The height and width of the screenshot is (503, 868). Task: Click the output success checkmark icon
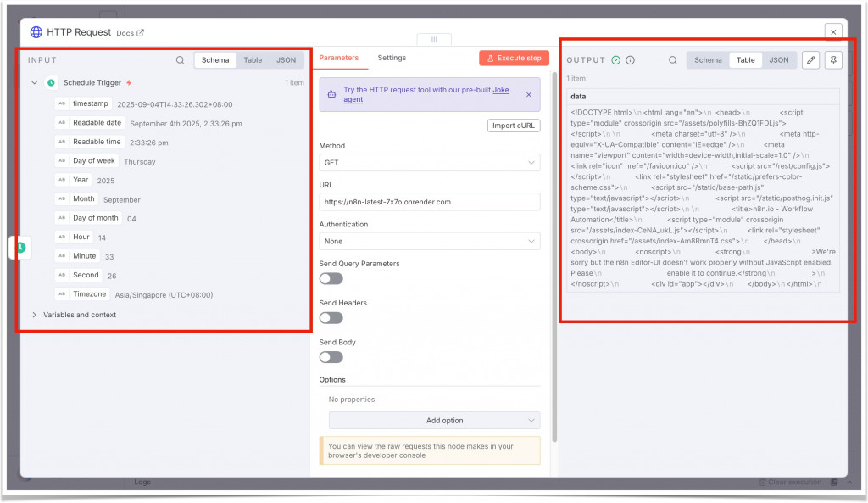tap(615, 60)
